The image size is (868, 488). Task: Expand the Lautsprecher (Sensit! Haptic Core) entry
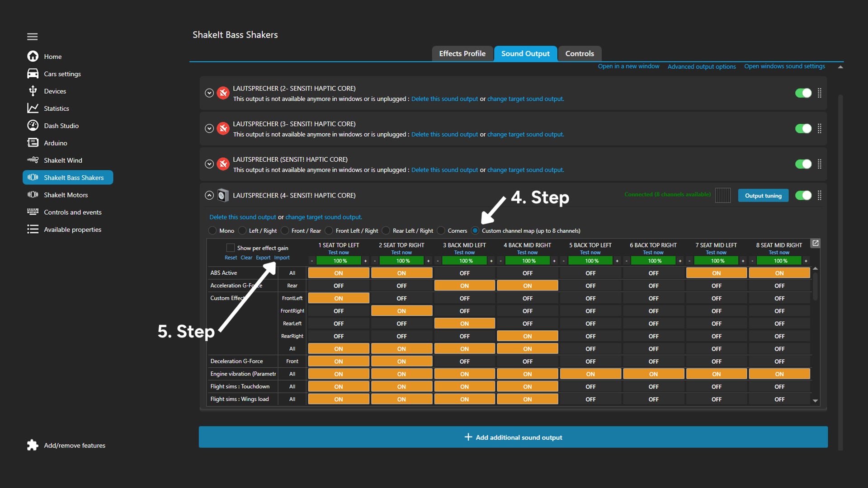(x=209, y=164)
